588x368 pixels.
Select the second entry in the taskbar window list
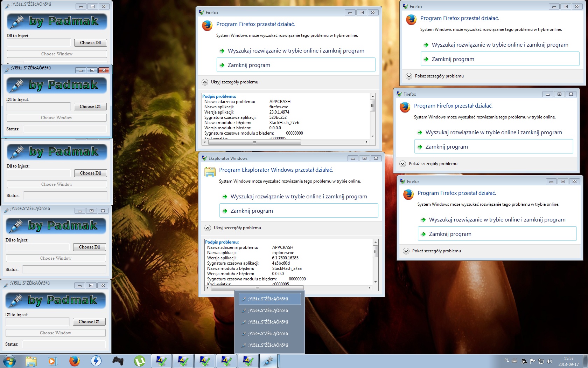[x=269, y=311]
